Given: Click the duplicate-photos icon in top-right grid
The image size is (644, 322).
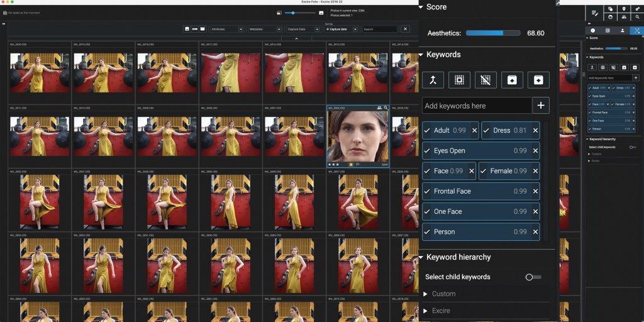Looking at the screenshot, I should click(610, 9).
